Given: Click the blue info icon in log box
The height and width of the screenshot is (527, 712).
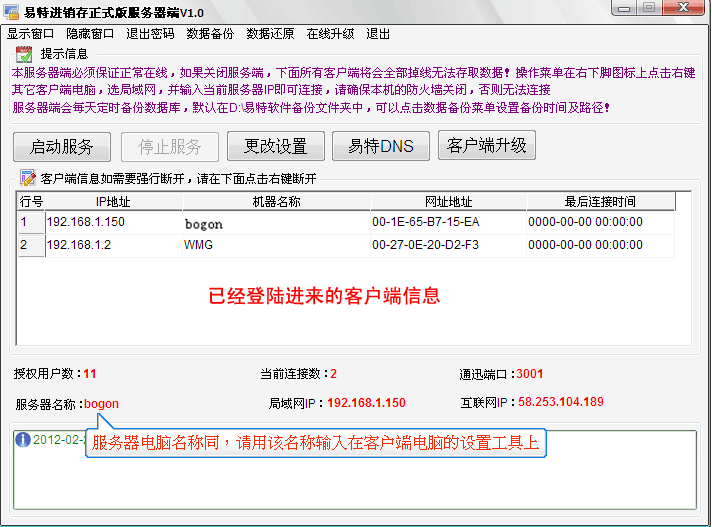Looking at the screenshot, I should click(22, 439).
